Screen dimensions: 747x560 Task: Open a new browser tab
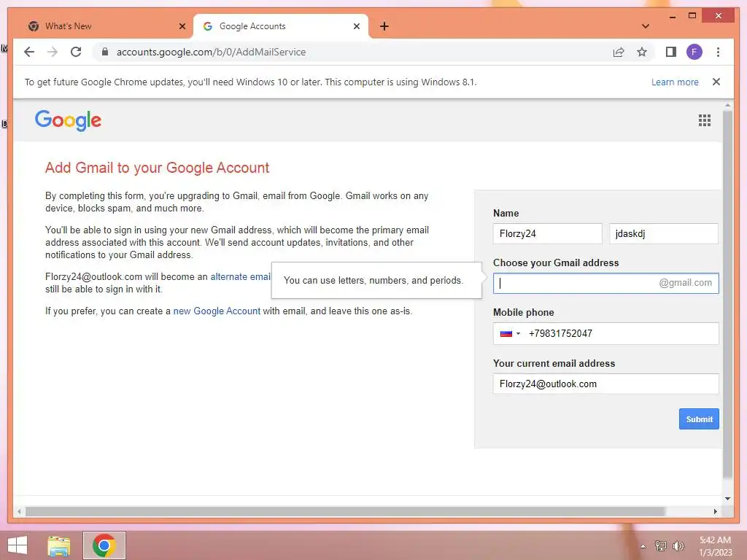384,26
